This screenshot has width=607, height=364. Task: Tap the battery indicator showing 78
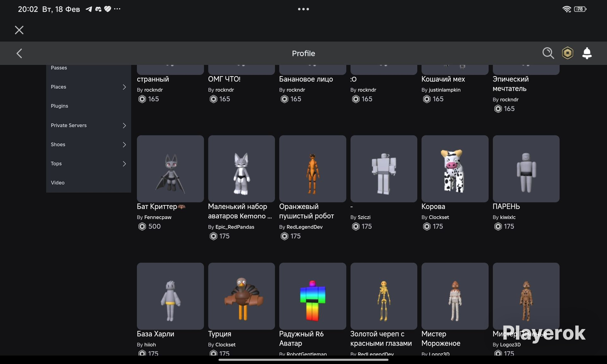tap(580, 9)
